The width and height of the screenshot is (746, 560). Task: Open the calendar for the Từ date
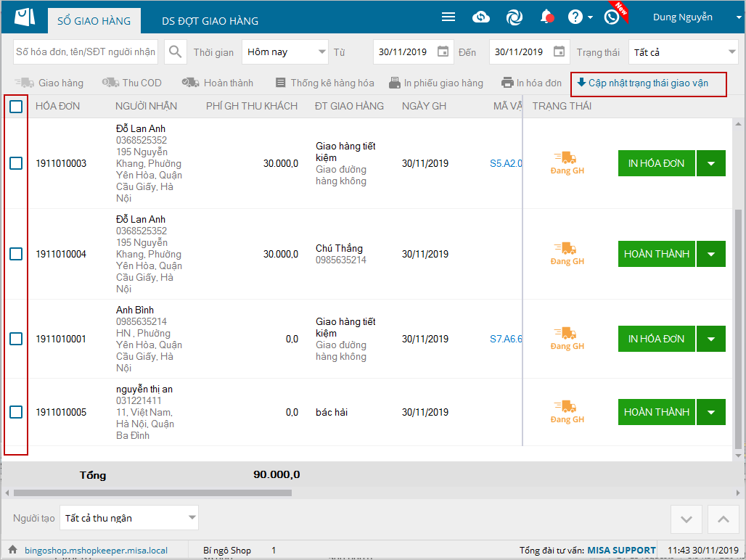pyautogui.click(x=443, y=52)
